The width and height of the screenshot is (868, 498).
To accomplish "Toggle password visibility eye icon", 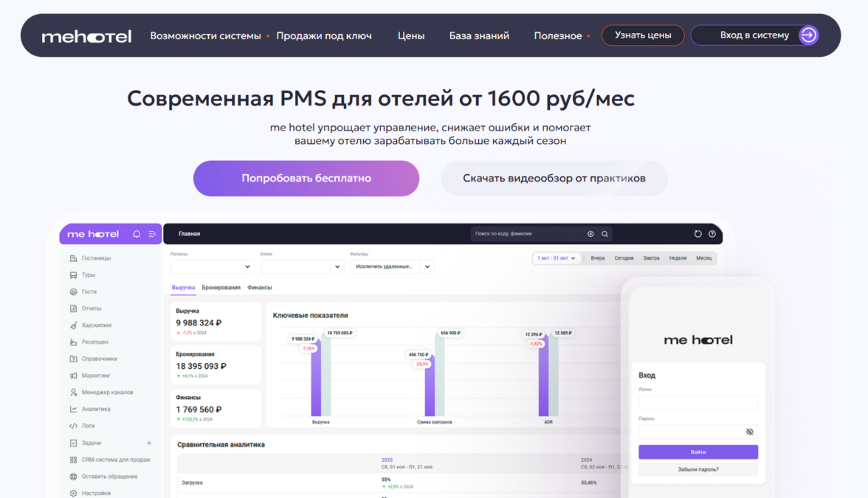I will point(750,432).
